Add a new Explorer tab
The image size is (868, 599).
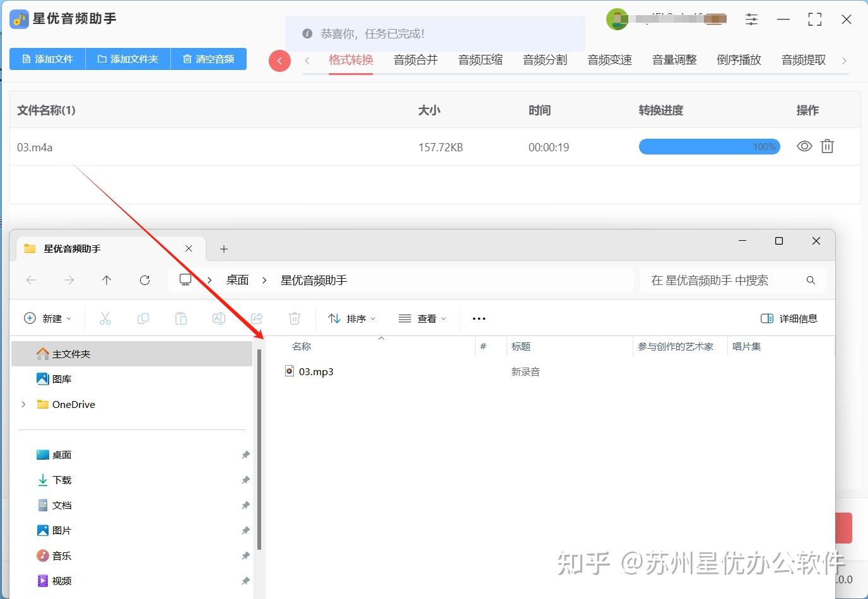coord(224,249)
